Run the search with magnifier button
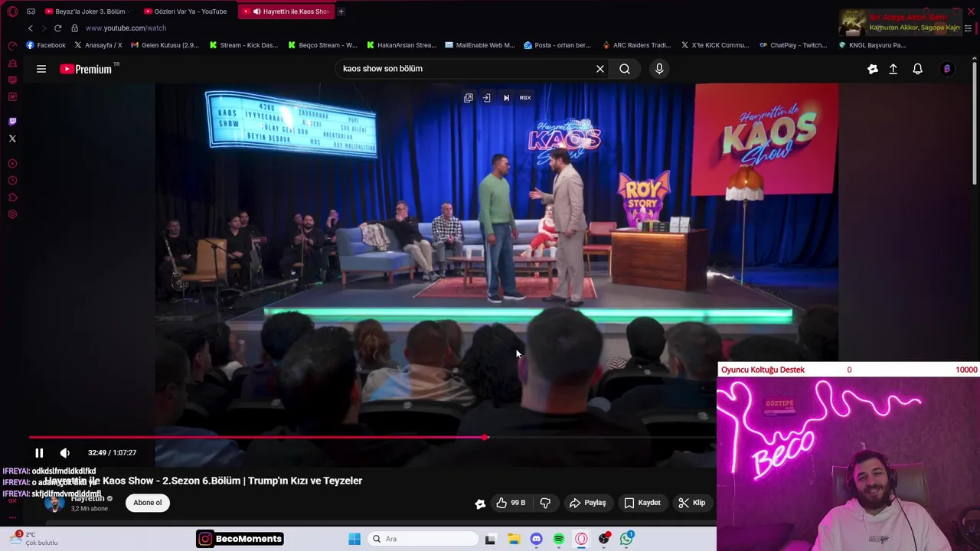 tap(625, 69)
